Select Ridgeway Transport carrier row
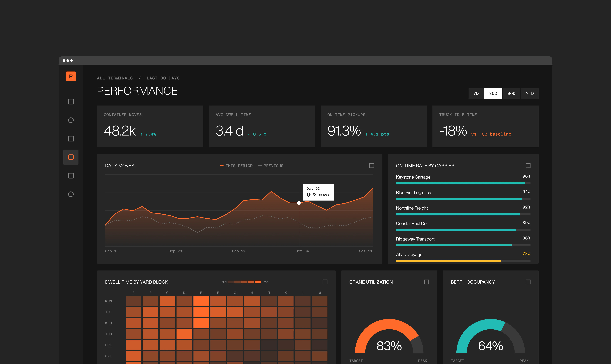 (463, 241)
